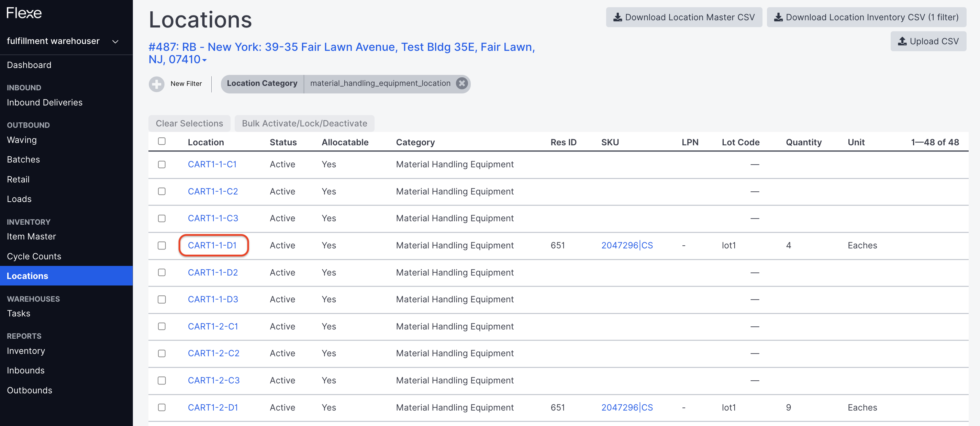Viewport: 980px width, 426px height.
Task: Check the CART1-2-C3 row checkbox
Action: (x=162, y=381)
